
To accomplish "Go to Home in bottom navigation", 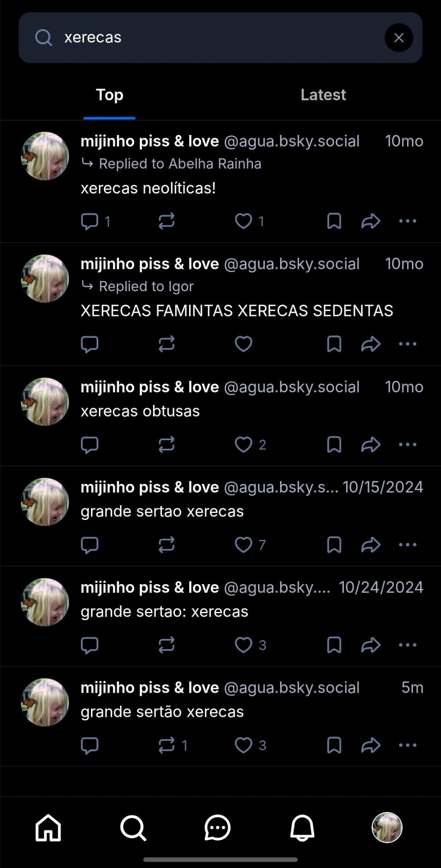I will 48,828.
